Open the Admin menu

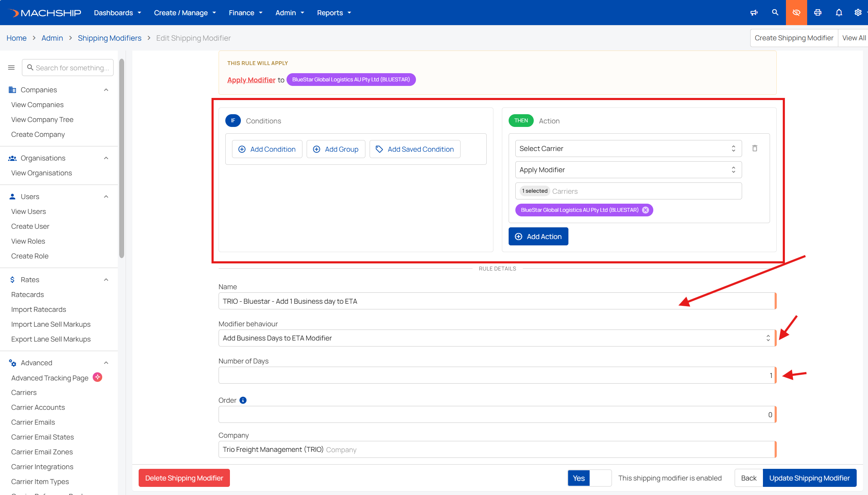point(290,13)
